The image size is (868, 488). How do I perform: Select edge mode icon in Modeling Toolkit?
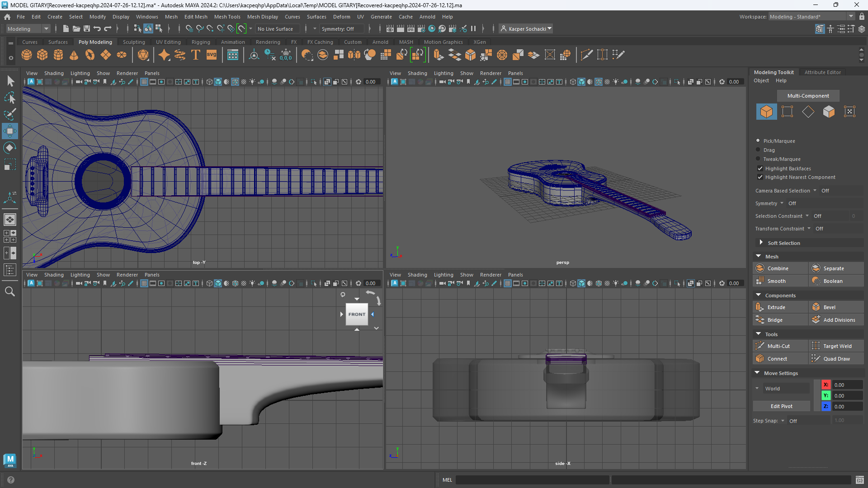click(x=808, y=112)
